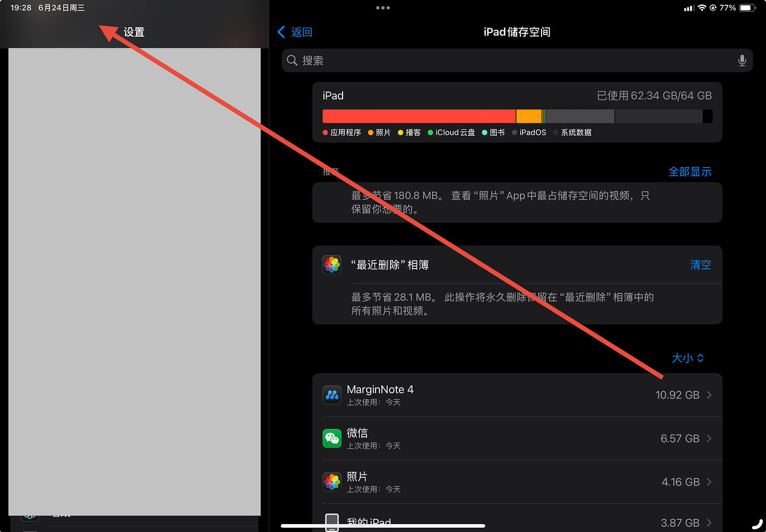Click the red 应用程序 storage bar segment
The height and width of the screenshot is (532, 766).
pyautogui.click(x=419, y=116)
